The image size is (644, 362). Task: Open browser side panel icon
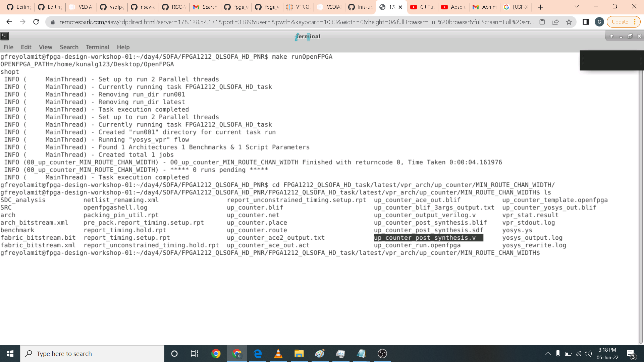pos(586,22)
